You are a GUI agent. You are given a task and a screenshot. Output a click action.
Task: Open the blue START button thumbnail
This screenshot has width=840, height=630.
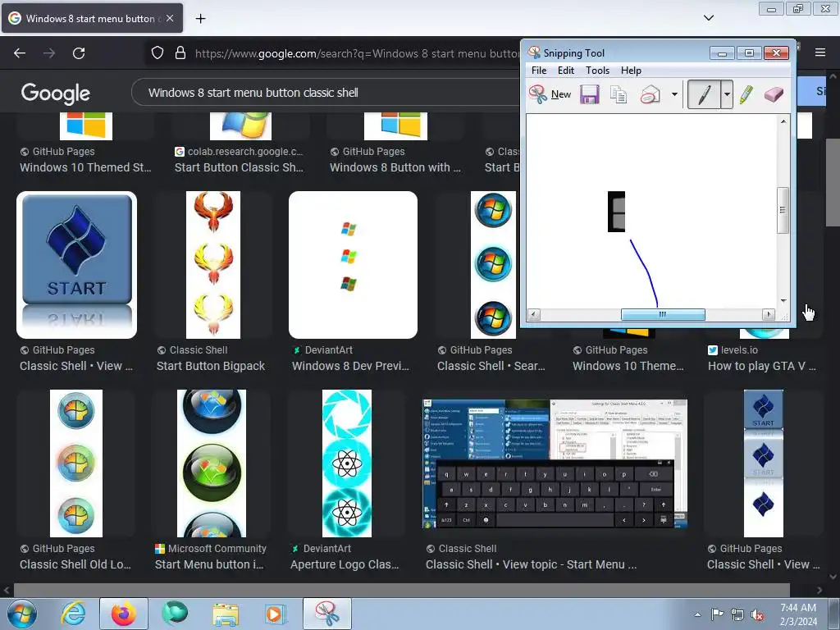pos(76,265)
